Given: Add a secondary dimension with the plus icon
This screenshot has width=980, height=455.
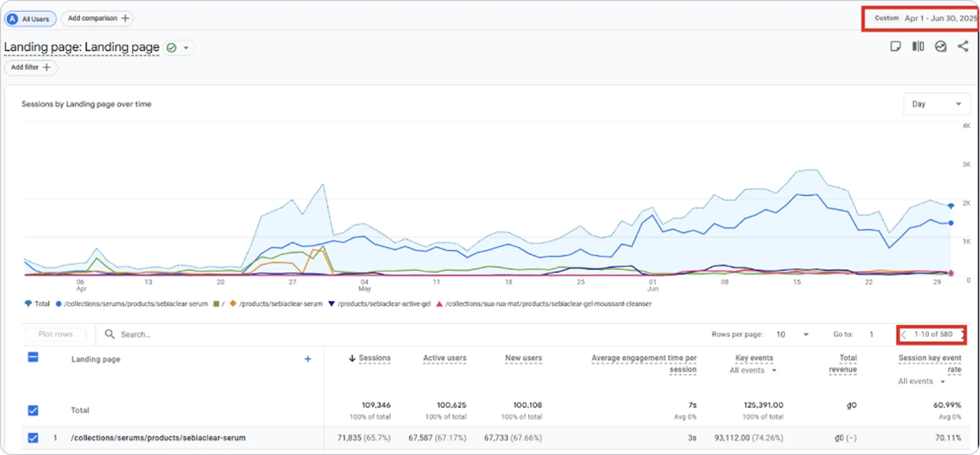Looking at the screenshot, I should (x=308, y=359).
